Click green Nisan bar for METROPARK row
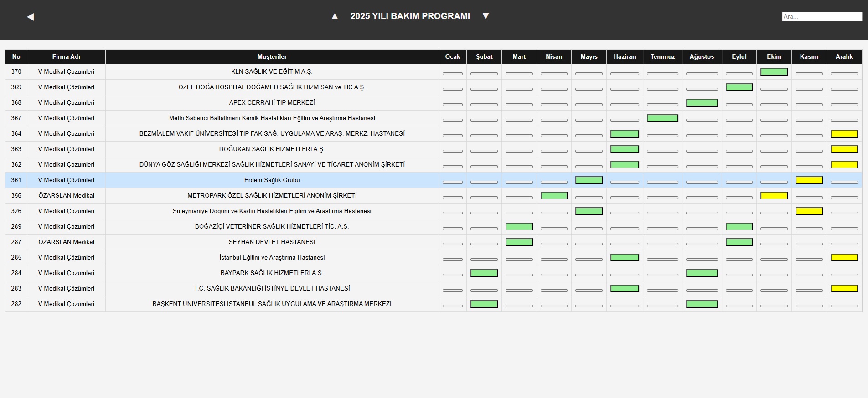Viewport: 868px width, 398px height. coord(554,196)
